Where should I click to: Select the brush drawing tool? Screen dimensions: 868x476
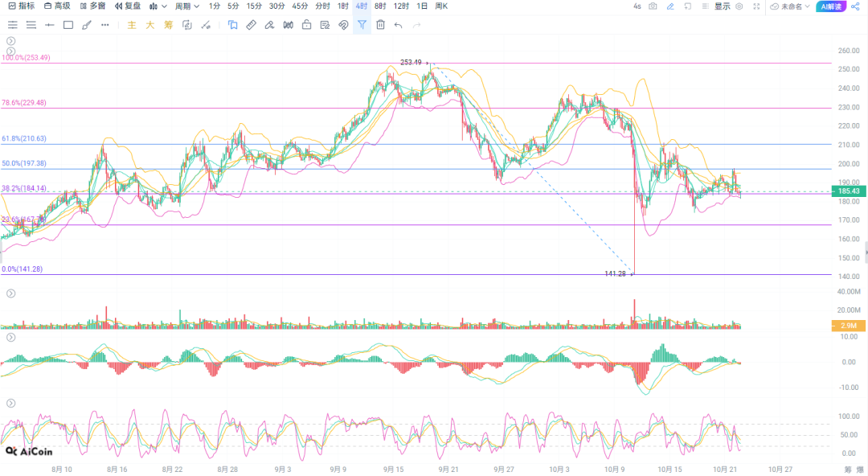tap(87, 25)
